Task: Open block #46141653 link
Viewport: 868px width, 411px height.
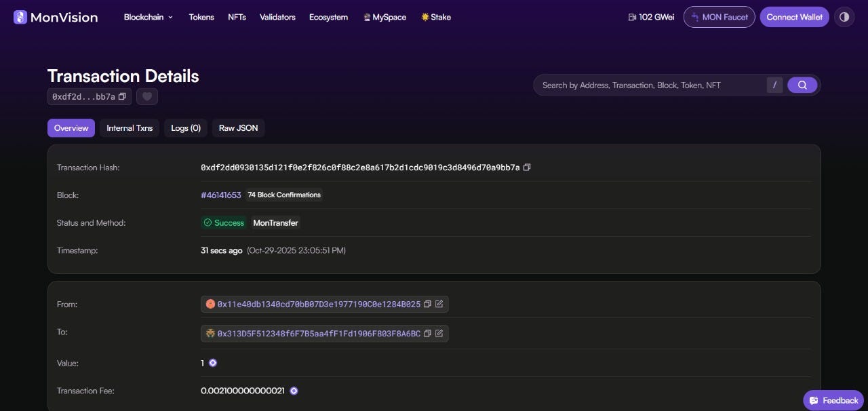Action: click(x=221, y=195)
